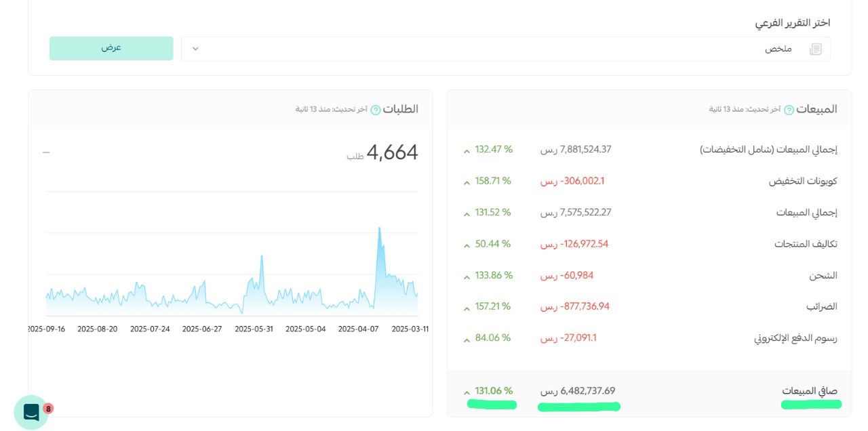Select the اختر التقرير الفرعي label
This screenshot has height=431, width=868.
(793, 23)
